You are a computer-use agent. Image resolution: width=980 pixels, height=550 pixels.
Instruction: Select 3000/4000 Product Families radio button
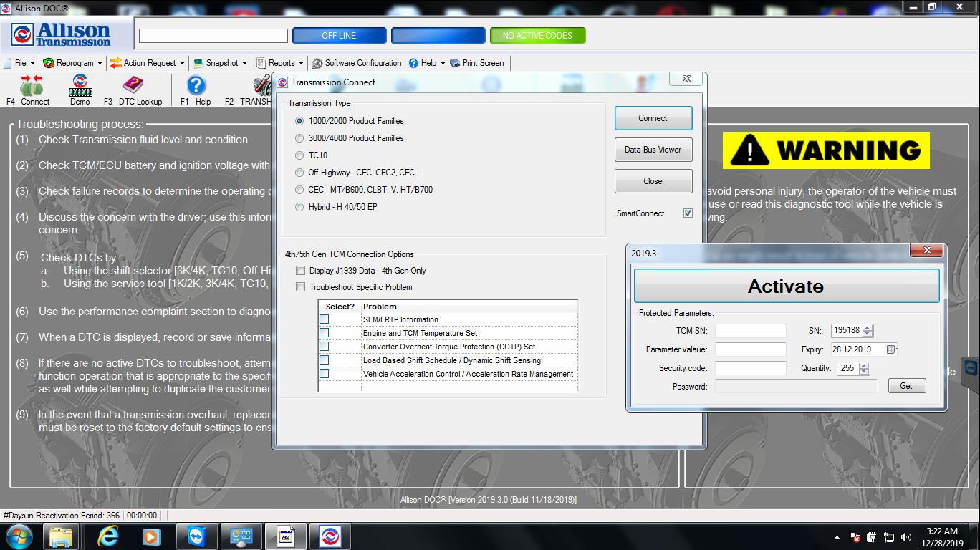(299, 138)
